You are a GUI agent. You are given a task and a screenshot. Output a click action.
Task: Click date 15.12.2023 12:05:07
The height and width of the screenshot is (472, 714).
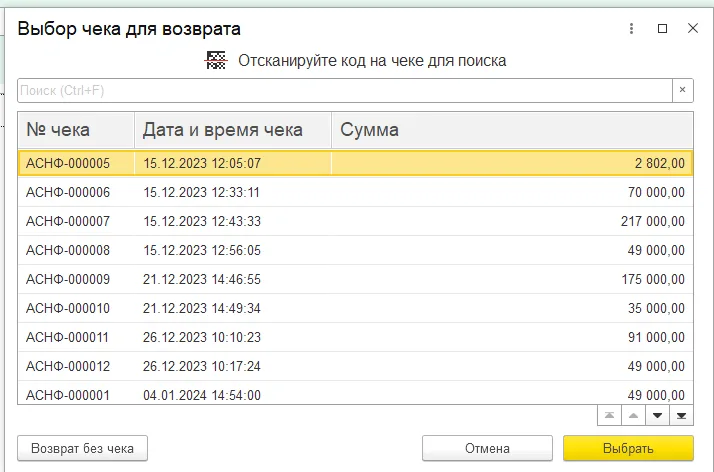[202, 163]
